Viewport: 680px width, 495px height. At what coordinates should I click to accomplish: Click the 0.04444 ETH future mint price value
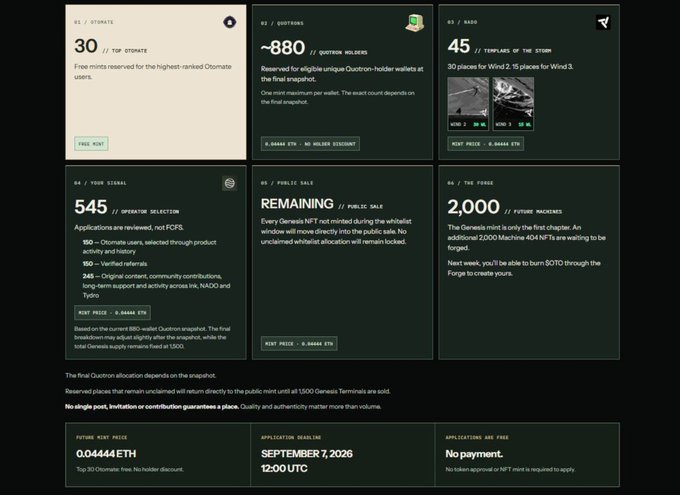tap(106, 454)
